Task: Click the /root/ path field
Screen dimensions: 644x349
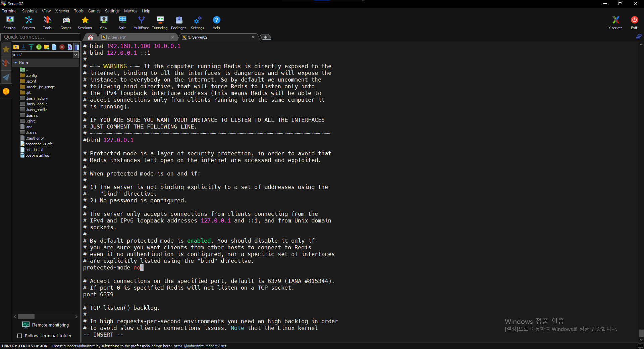Action: [43, 55]
